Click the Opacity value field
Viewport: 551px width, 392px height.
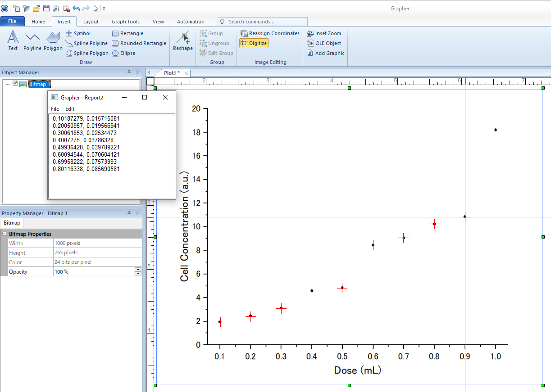click(x=94, y=272)
